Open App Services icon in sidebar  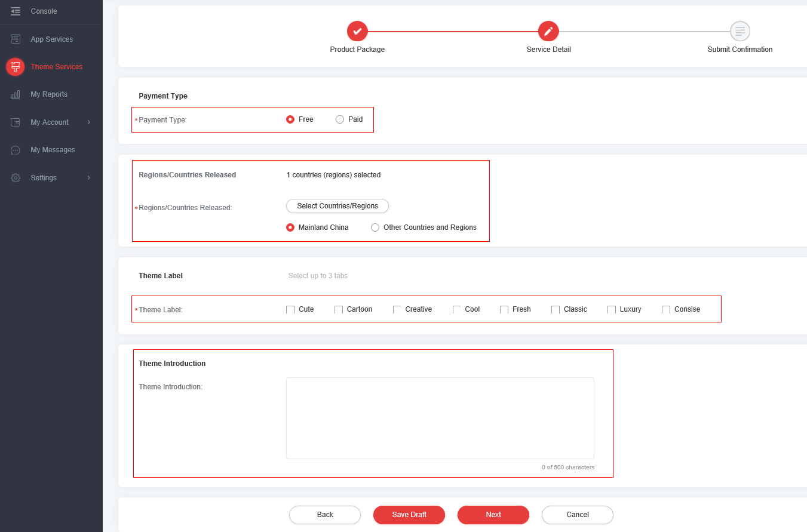click(16, 39)
